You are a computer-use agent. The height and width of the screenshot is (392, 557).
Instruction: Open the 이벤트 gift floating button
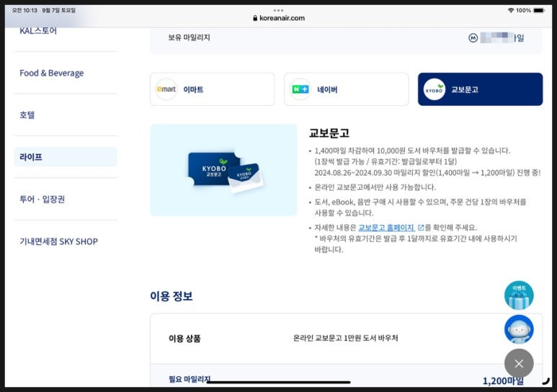519,295
